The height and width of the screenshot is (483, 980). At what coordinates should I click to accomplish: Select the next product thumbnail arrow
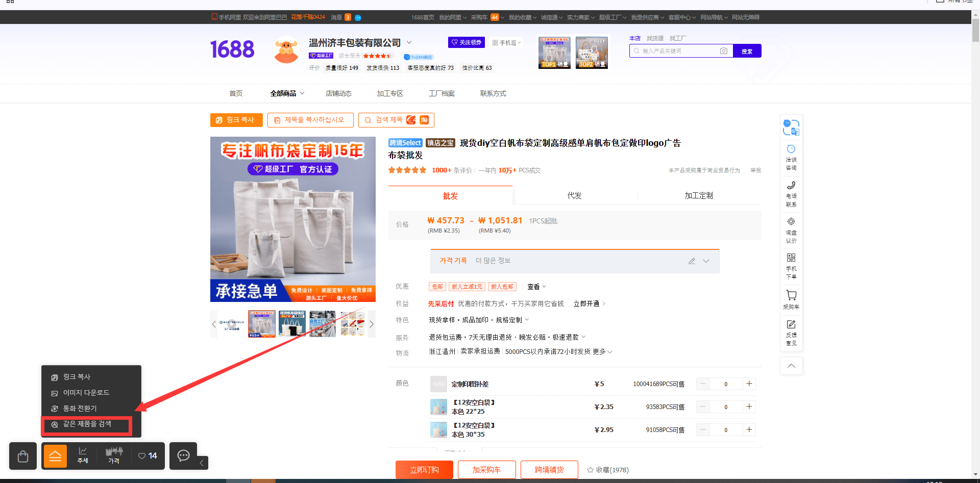tap(372, 324)
